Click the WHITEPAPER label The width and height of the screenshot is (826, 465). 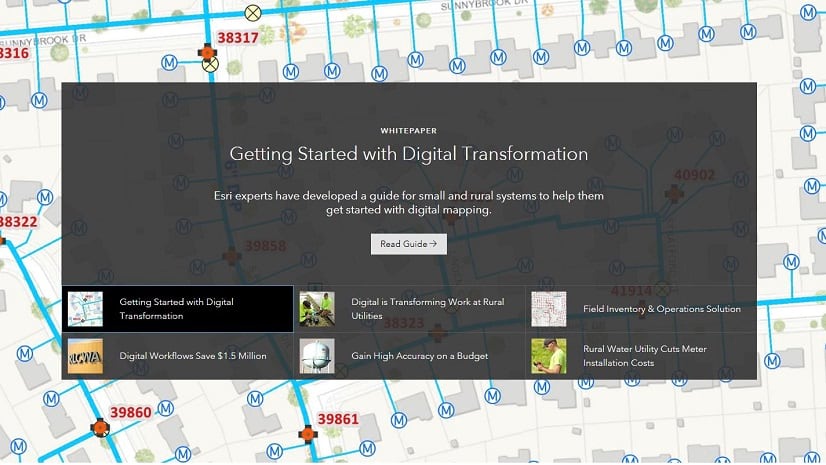click(409, 131)
